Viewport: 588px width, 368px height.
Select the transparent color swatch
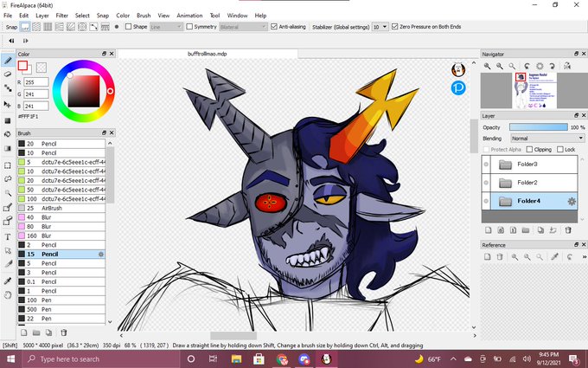tap(42, 68)
